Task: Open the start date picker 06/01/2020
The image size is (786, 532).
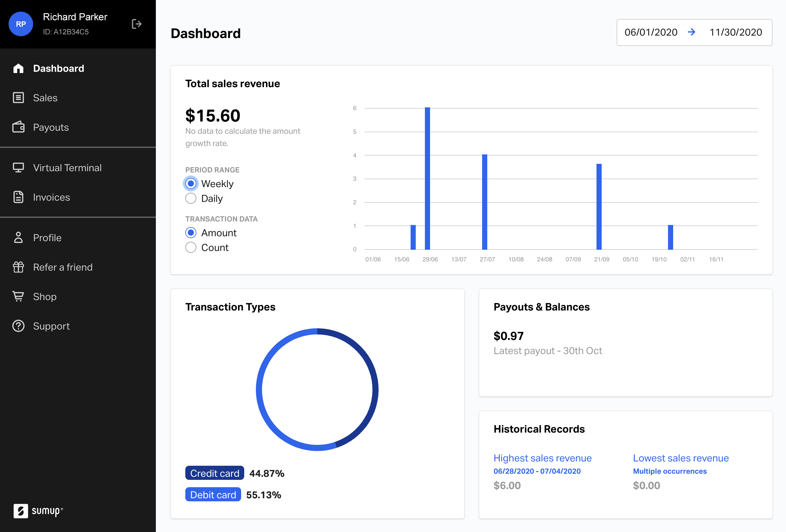Action: (x=651, y=33)
